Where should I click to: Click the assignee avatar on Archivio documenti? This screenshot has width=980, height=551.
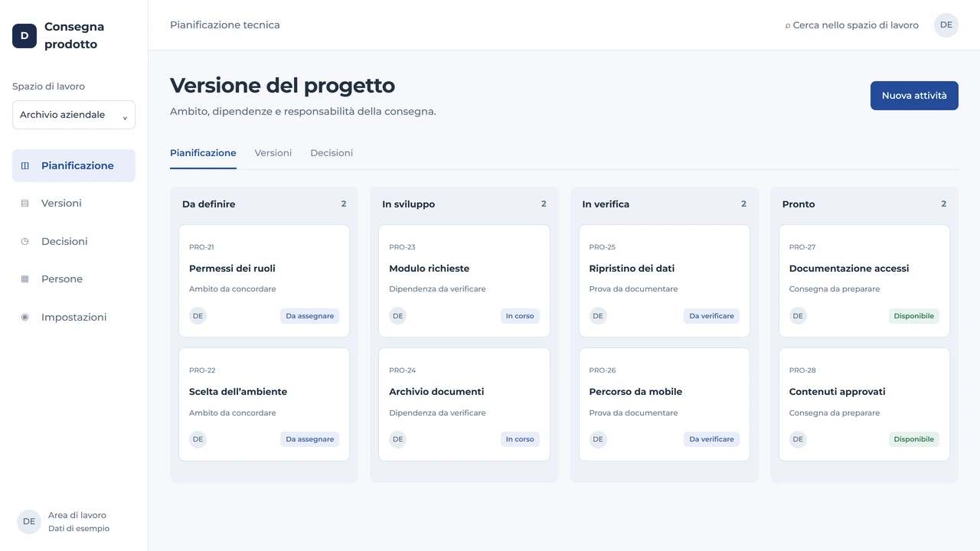397,439
